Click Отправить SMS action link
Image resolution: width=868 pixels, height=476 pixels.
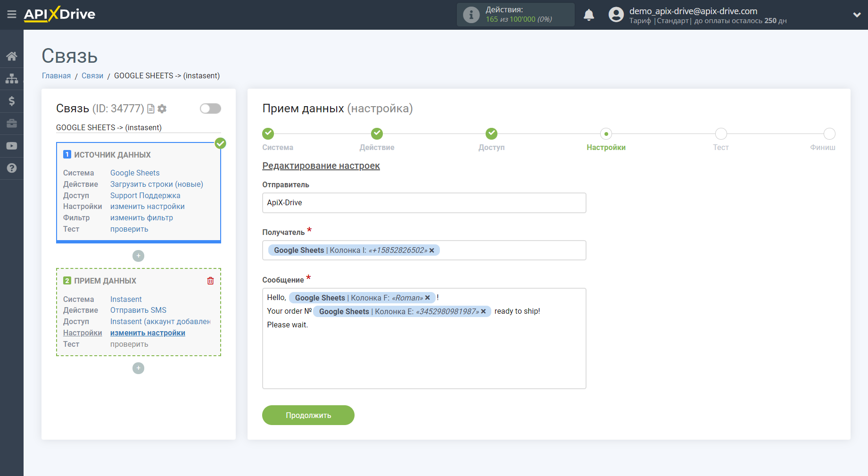coord(138,310)
